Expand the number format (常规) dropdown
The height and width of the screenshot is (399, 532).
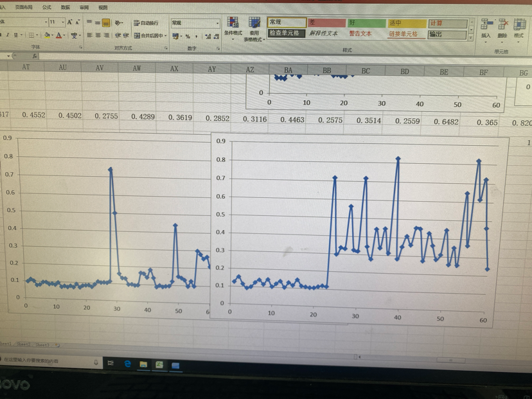click(x=217, y=23)
